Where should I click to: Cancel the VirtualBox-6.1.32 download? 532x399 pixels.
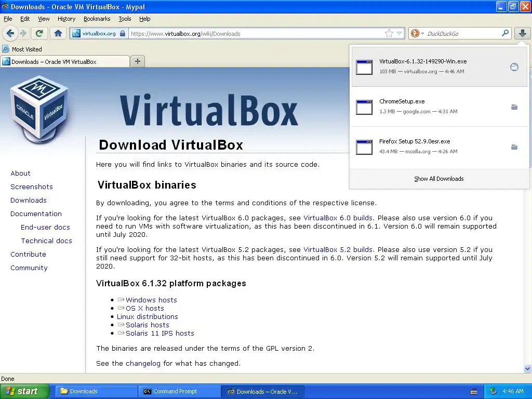point(514,67)
